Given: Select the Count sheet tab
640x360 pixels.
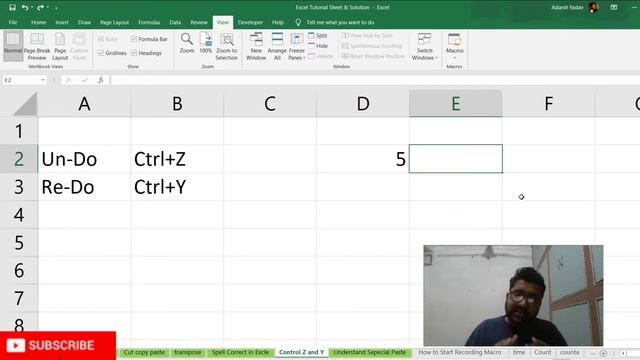Looking at the screenshot, I should coord(543,352).
